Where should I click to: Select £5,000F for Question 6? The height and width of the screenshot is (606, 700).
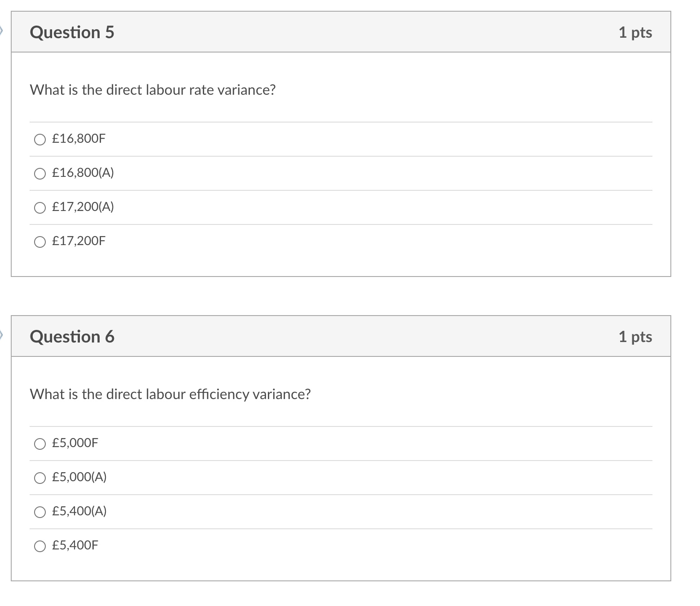(40, 444)
